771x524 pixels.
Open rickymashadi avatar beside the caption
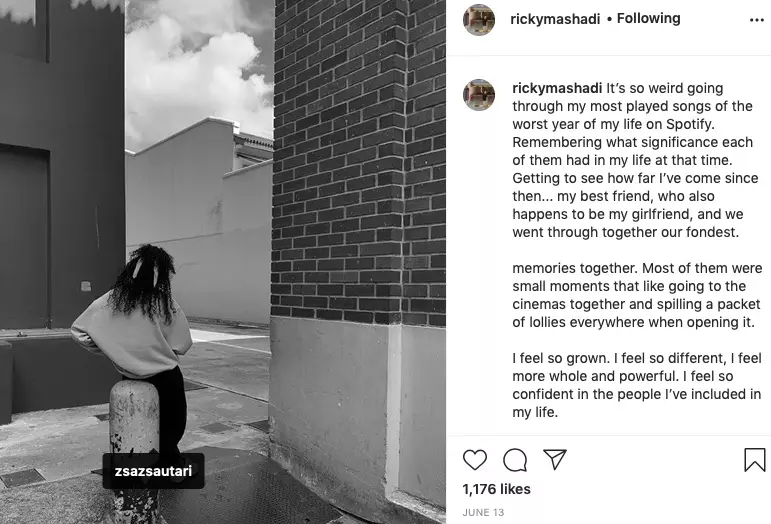tap(479, 95)
